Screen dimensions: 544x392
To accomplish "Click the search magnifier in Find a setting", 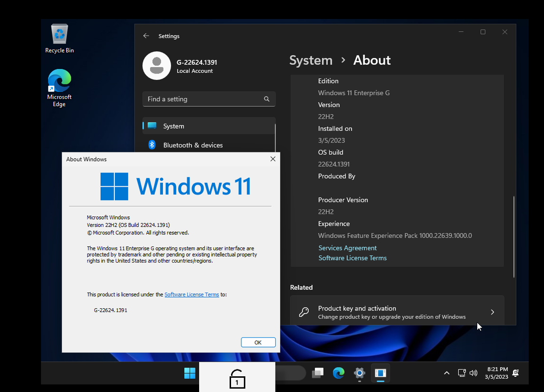I will click(266, 99).
